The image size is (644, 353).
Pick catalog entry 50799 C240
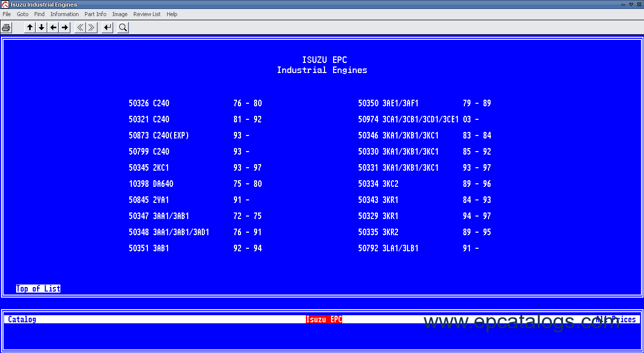tap(189, 152)
